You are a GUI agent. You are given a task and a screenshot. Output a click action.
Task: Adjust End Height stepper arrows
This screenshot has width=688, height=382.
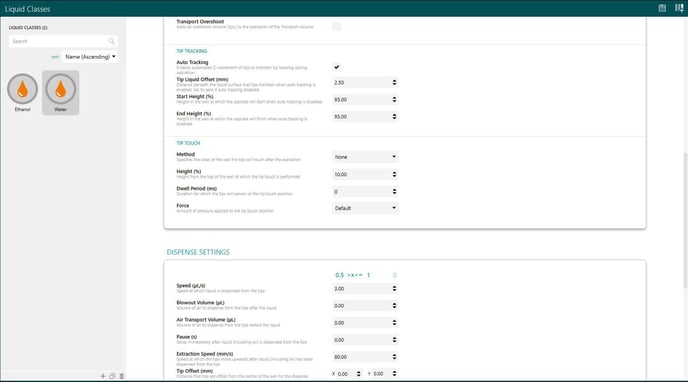point(394,117)
